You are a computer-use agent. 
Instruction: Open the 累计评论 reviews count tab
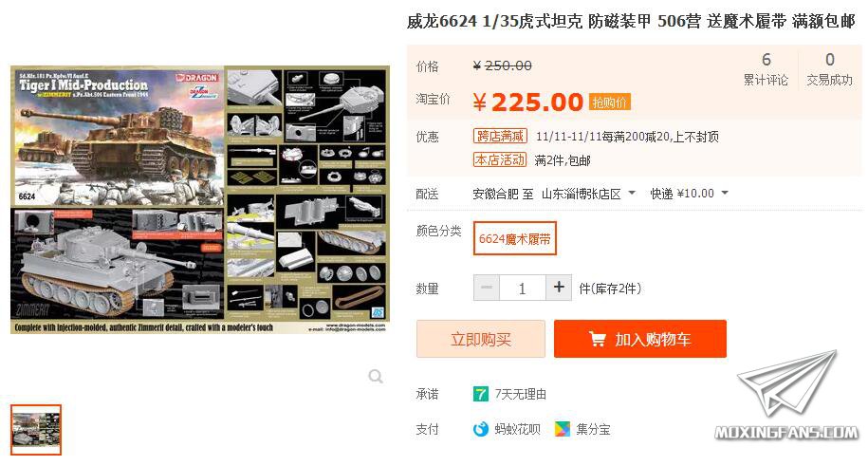766,68
